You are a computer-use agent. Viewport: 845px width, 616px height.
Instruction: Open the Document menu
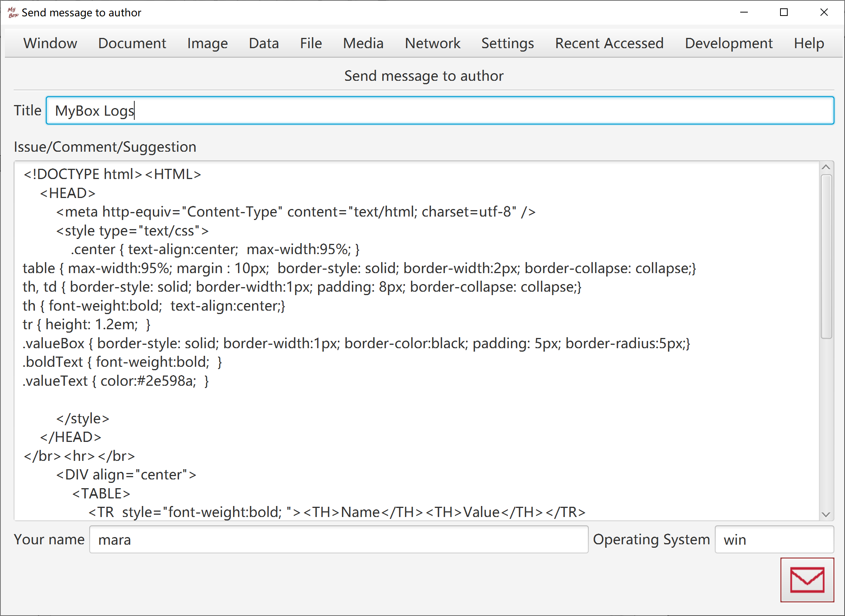[132, 43]
